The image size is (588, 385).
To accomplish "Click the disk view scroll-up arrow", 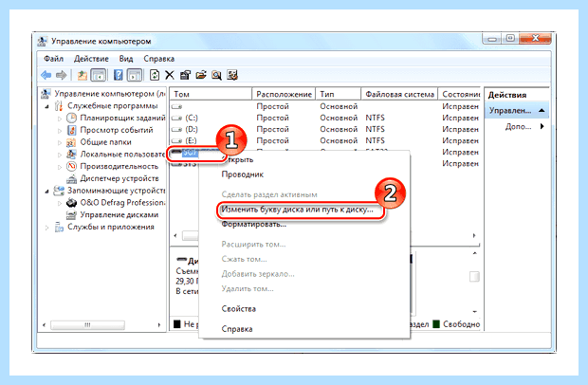I will (475, 254).
